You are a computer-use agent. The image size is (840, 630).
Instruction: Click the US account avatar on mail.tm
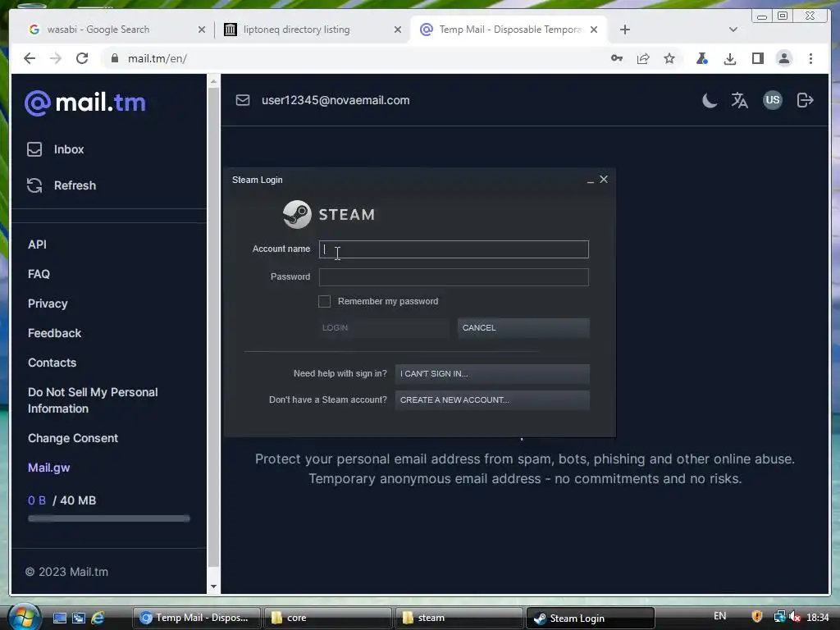pyautogui.click(x=773, y=100)
